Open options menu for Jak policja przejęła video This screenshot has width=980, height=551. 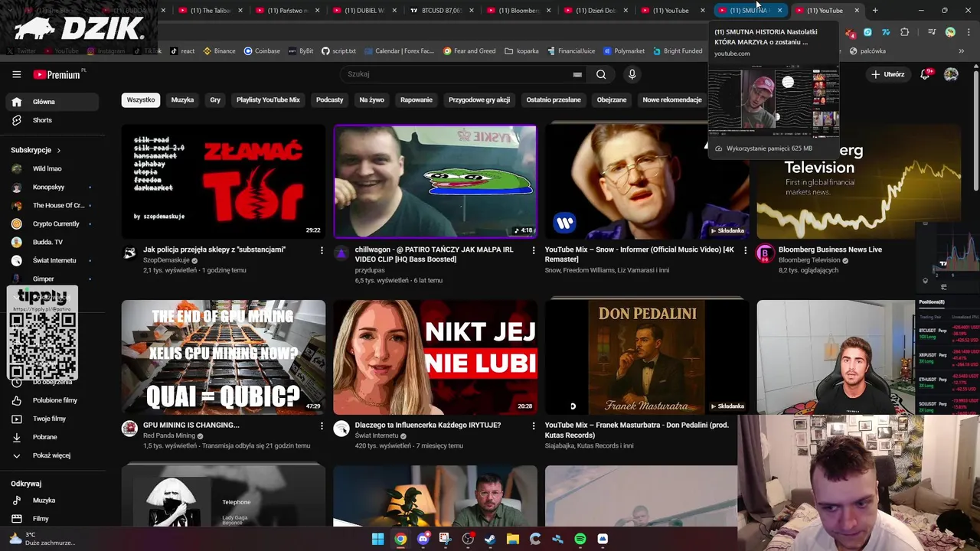(x=322, y=250)
